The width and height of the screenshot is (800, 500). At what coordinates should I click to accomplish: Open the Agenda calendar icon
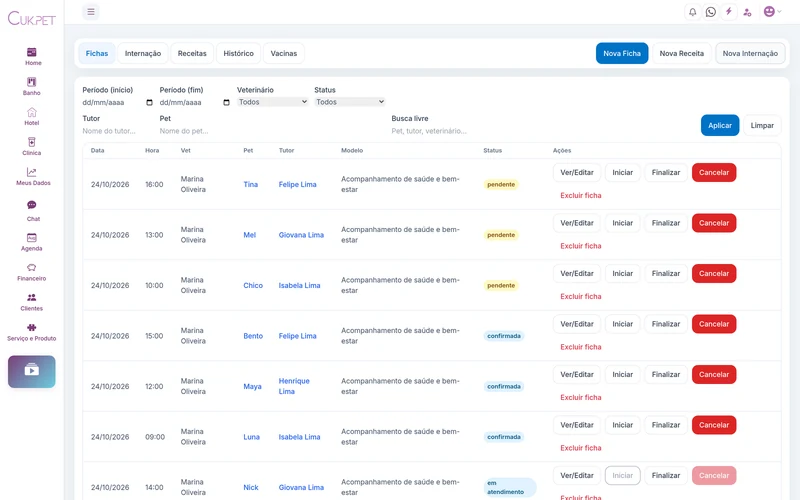point(32,238)
